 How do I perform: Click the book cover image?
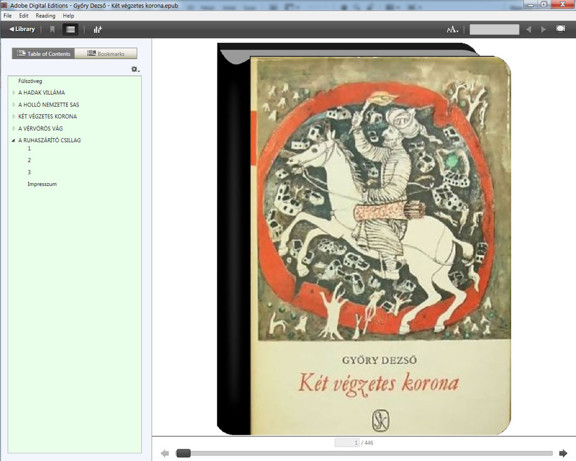pyautogui.click(x=364, y=239)
